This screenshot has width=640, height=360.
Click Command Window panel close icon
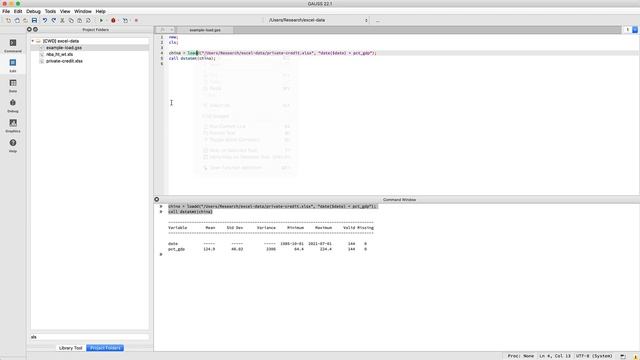click(x=157, y=199)
